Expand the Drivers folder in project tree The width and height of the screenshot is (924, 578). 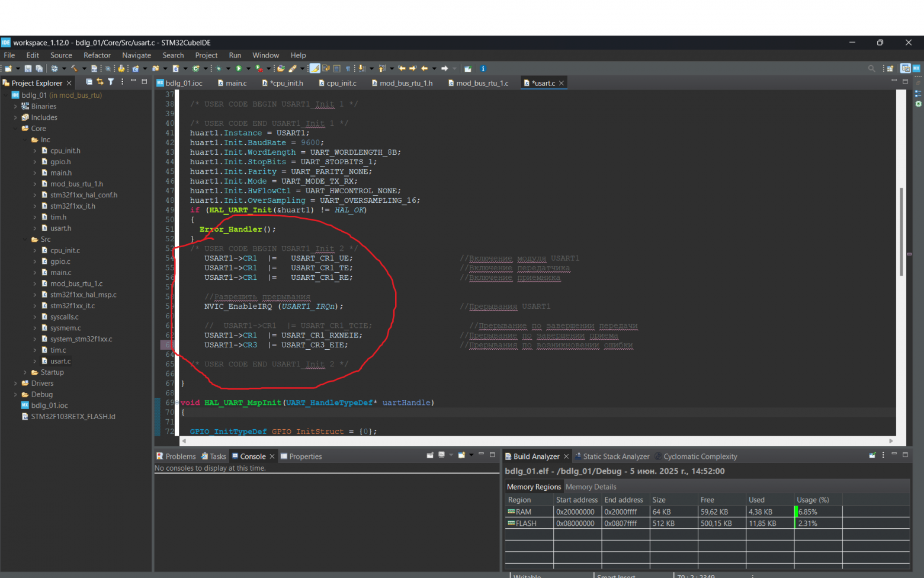(x=15, y=384)
